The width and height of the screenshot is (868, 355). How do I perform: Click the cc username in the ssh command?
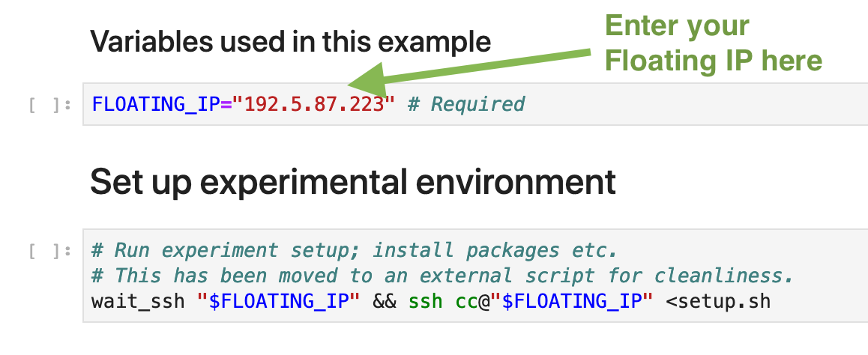(467, 302)
